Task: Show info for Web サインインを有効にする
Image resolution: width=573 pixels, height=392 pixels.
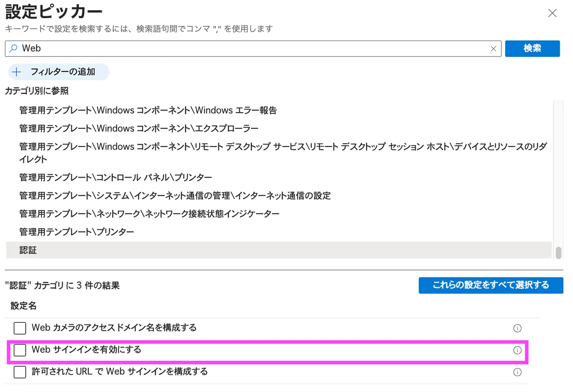Action: click(x=517, y=350)
